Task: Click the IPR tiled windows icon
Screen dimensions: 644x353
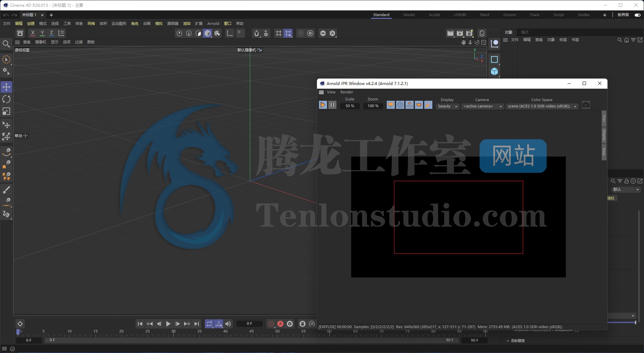Action: tap(410, 105)
